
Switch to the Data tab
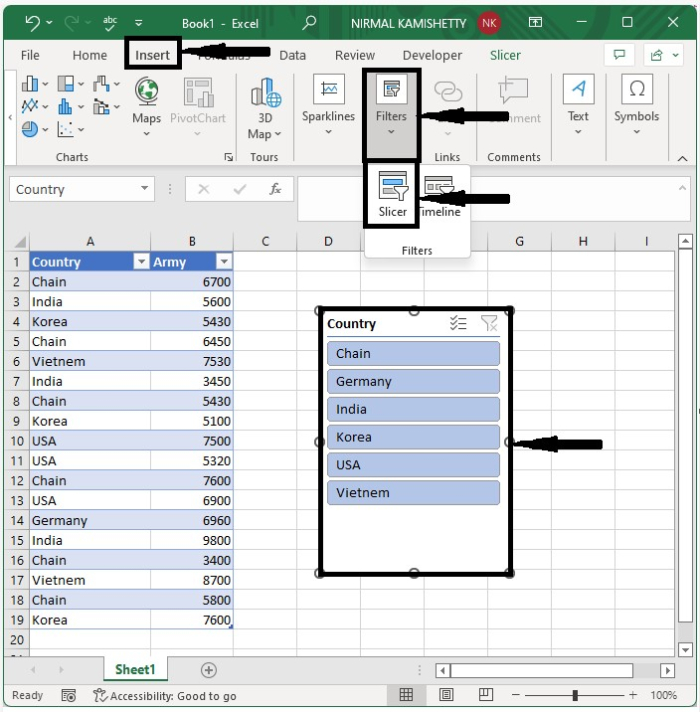(x=292, y=55)
